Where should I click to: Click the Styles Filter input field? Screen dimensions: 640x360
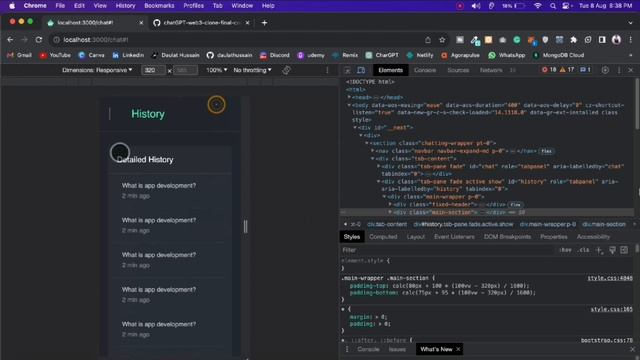click(x=447, y=250)
